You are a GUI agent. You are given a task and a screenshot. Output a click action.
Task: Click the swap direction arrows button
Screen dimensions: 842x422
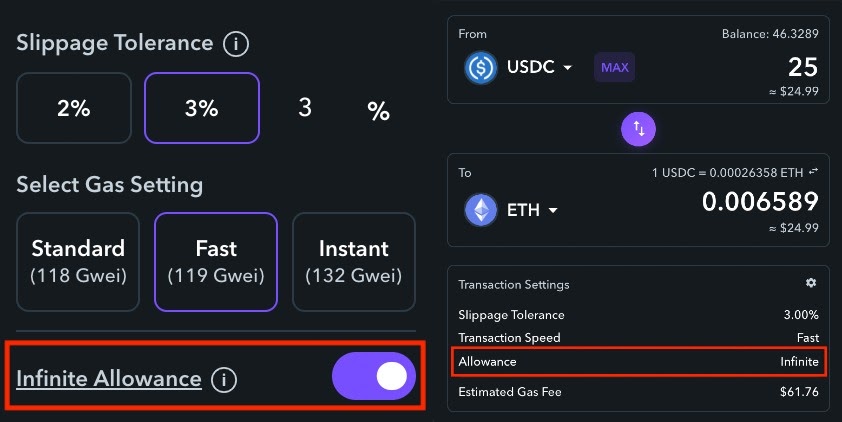click(x=638, y=129)
